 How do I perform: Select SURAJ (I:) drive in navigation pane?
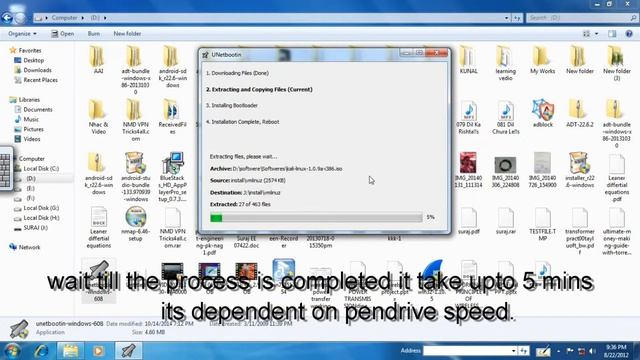[31, 228]
